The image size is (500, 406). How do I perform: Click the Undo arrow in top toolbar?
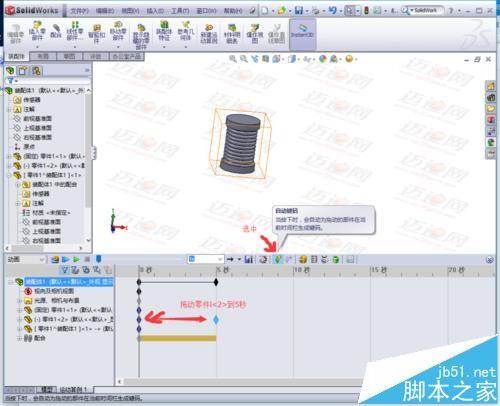[332, 10]
